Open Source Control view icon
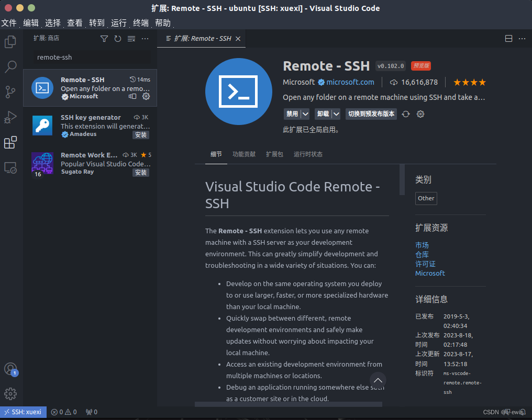The width and height of the screenshot is (532, 420). [x=10, y=92]
